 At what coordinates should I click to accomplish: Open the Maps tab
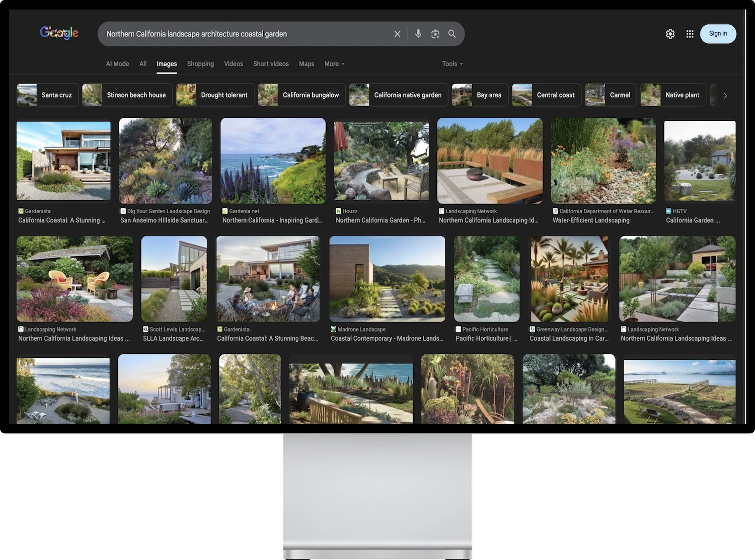pyautogui.click(x=306, y=64)
